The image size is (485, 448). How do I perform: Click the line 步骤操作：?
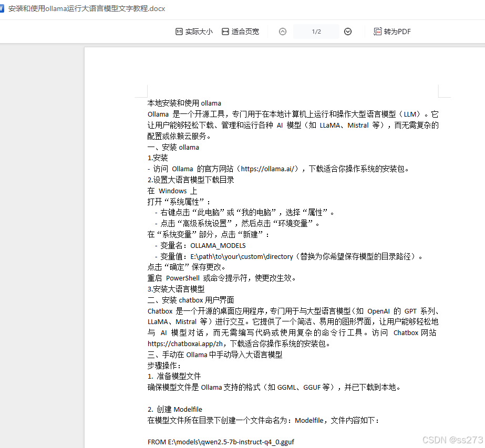(164, 366)
